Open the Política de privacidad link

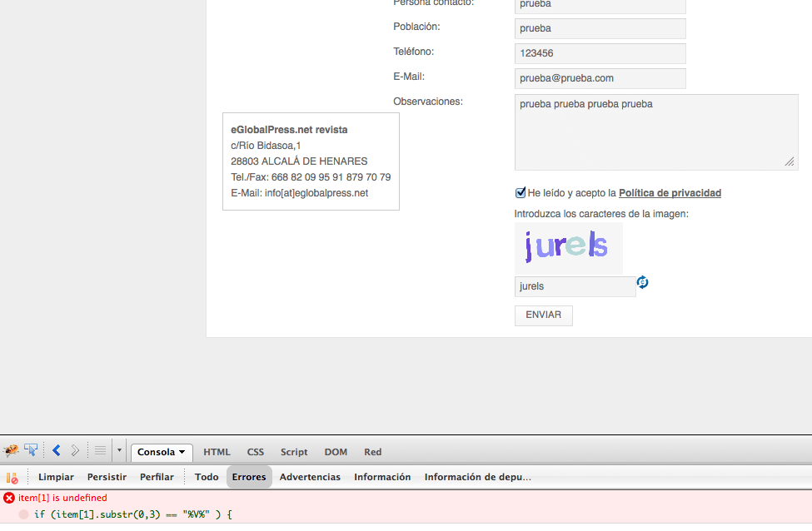670,193
